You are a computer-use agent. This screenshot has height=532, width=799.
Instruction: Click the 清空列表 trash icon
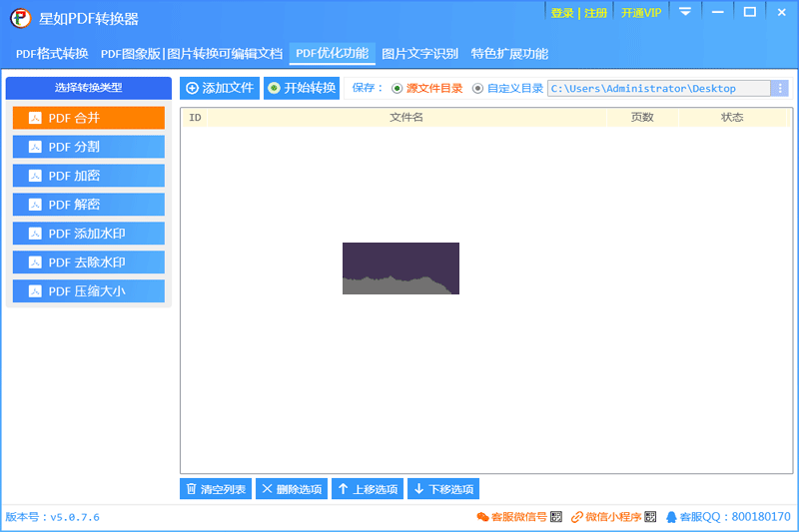pyautogui.click(x=191, y=489)
